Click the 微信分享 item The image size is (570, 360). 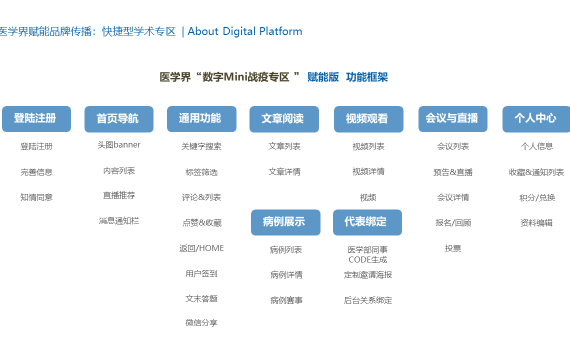pyautogui.click(x=201, y=323)
